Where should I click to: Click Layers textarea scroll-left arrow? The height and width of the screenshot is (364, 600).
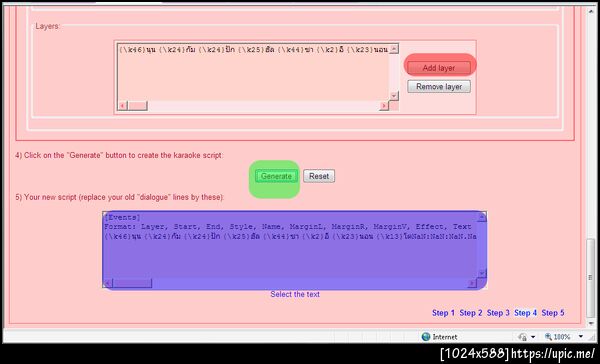click(122, 106)
